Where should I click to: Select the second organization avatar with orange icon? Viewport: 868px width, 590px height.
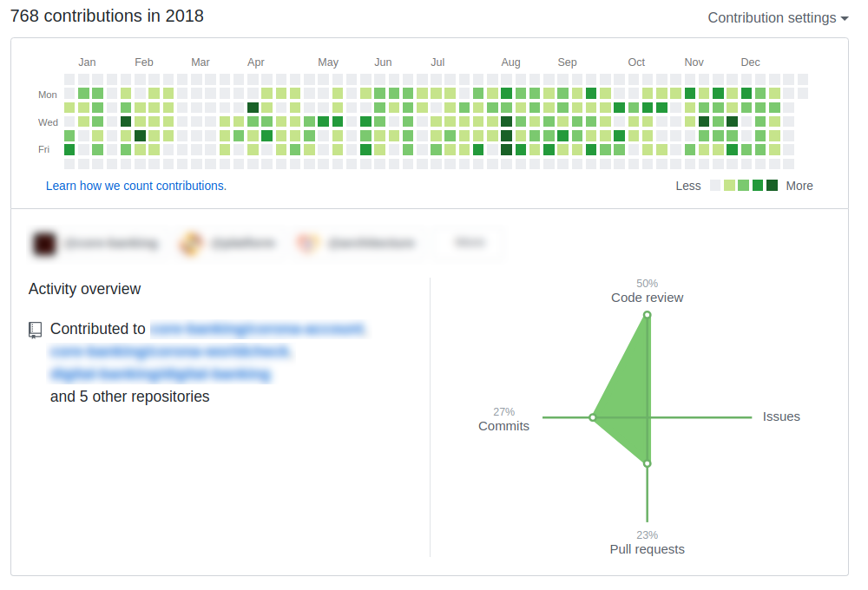(x=191, y=244)
